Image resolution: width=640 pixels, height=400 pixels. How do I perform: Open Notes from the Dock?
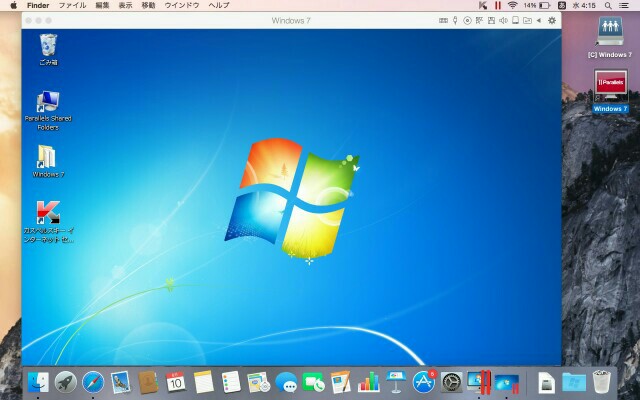(203, 382)
